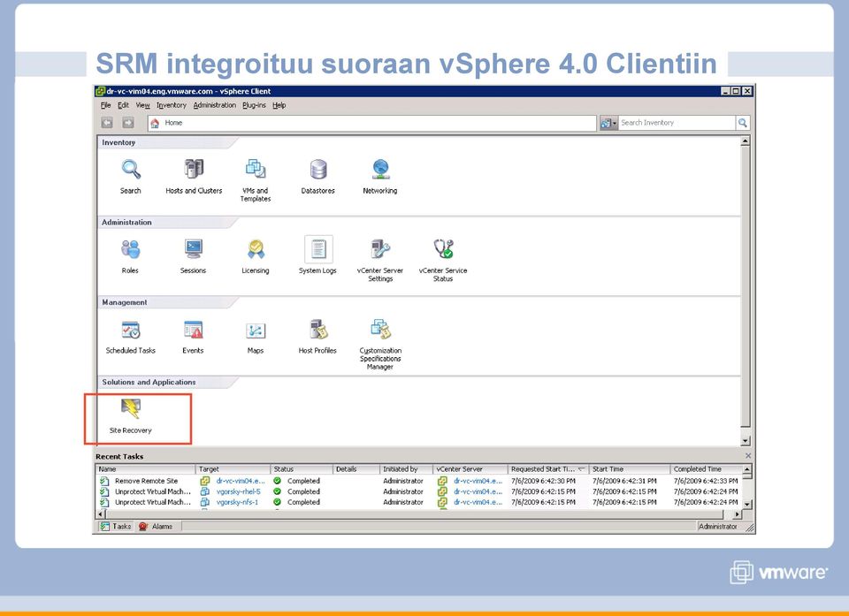The width and height of the screenshot is (849, 616).
Task: Sort tasks by Status column
Action: pos(302,469)
